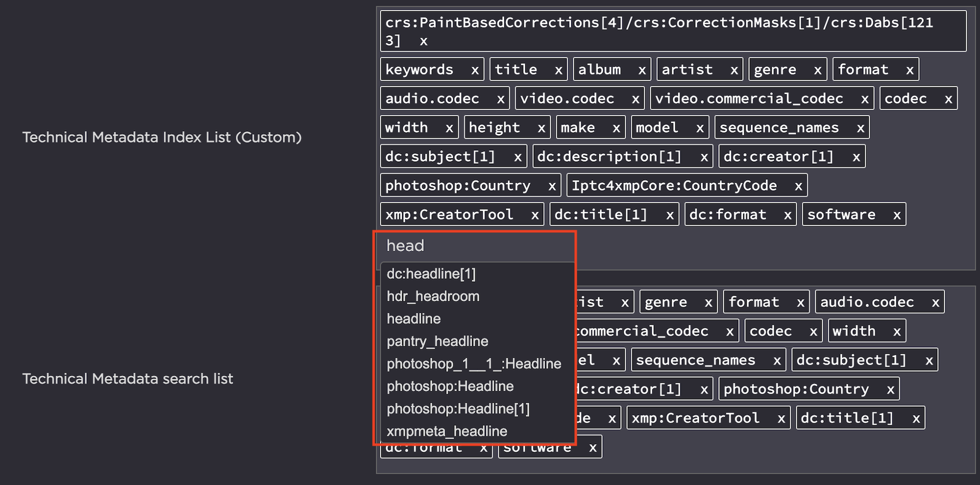Choose photoshop_1__1_:Headline option
This screenshot has height=485, width=980.
pyautogui.click(x=474, y=364)
